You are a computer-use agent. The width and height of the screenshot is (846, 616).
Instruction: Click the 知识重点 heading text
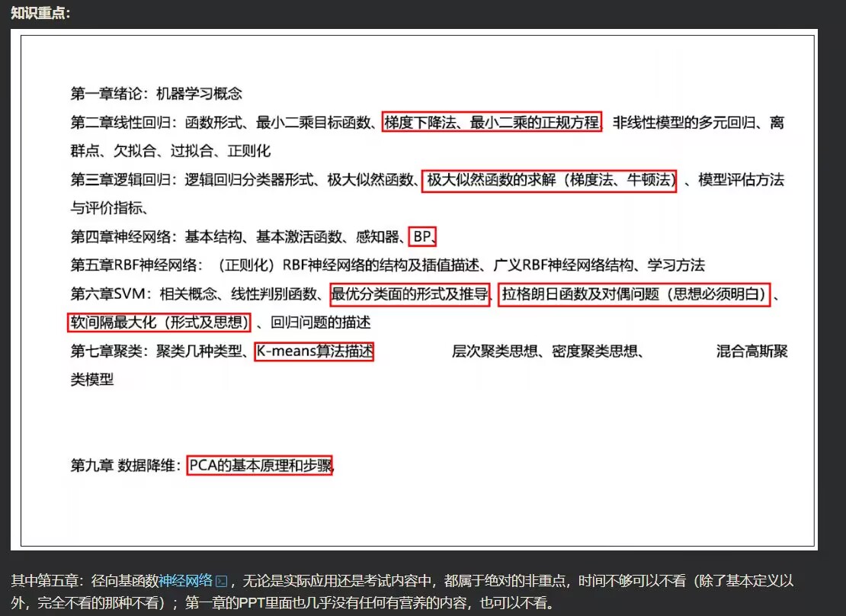click(40, 13)
